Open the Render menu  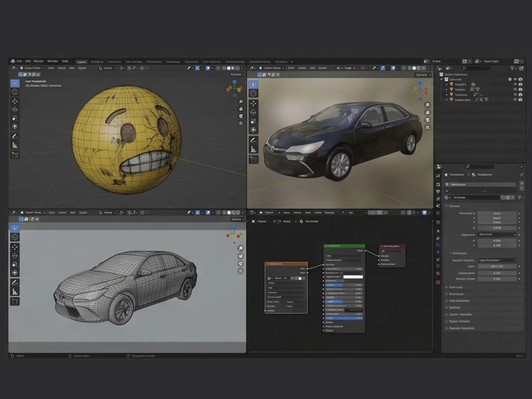(39, 61)
